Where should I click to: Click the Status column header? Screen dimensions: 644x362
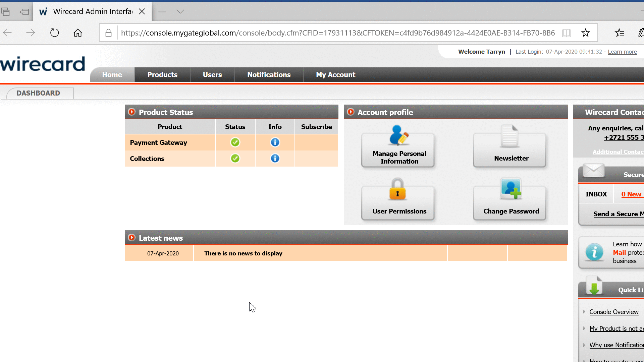point(235,127)
